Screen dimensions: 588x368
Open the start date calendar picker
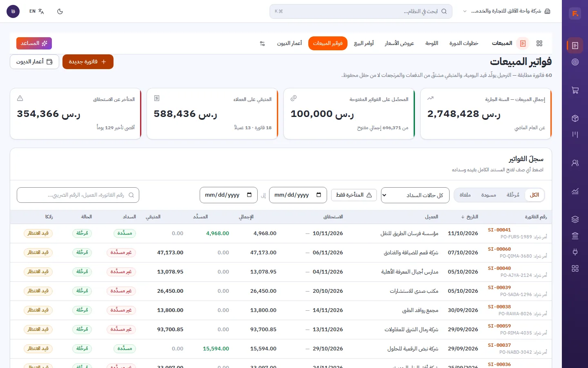point(319,195)
